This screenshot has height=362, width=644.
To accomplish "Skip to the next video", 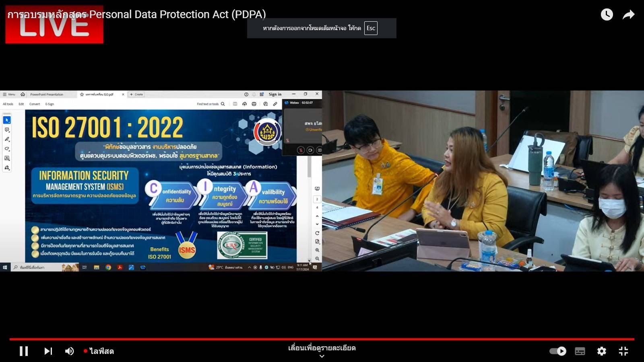I will (x=48, y=351).
